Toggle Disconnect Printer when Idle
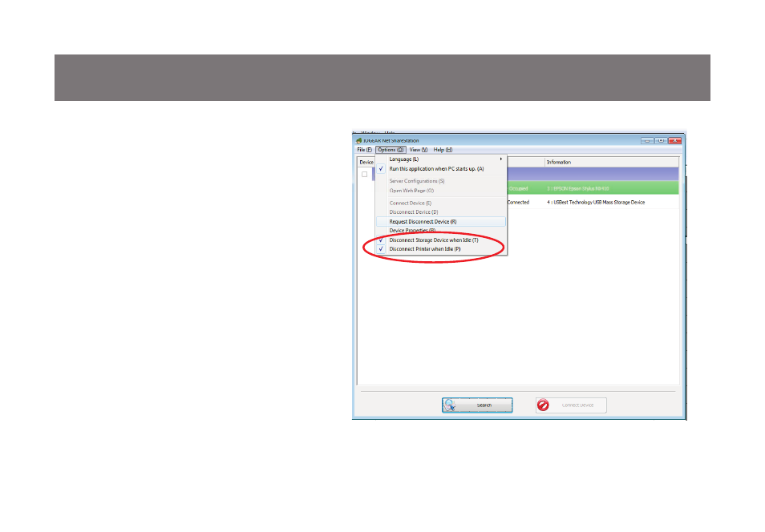 (x=441, y=248)
